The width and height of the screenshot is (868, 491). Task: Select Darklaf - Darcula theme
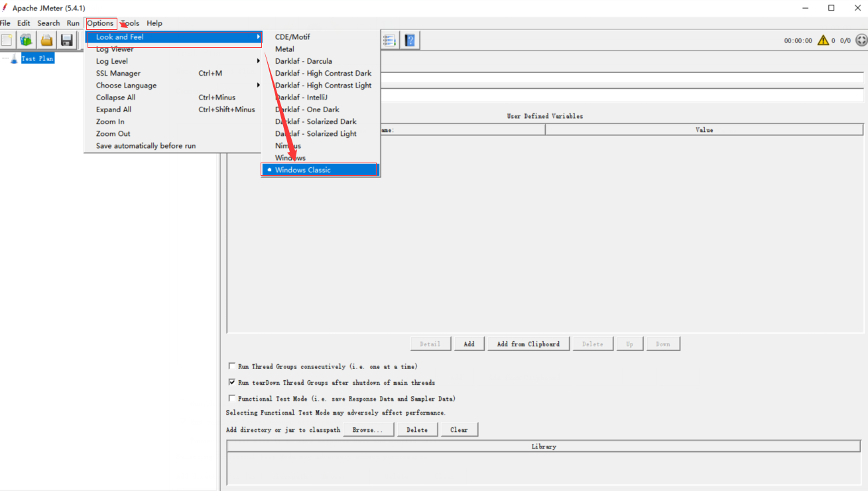[320, 61]
